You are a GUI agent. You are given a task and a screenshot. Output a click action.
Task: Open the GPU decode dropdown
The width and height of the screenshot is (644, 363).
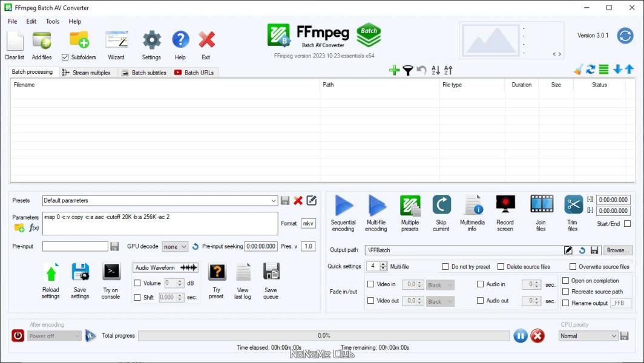tap(175, 246)
